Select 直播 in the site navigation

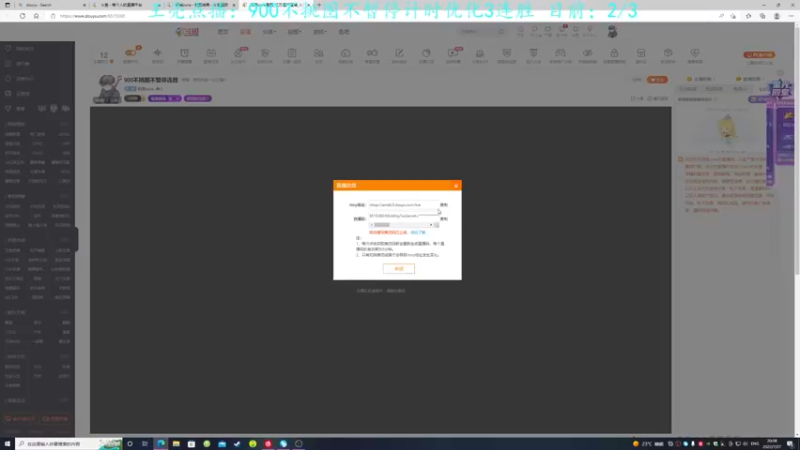pyautogui.click(x=245, y=32)
